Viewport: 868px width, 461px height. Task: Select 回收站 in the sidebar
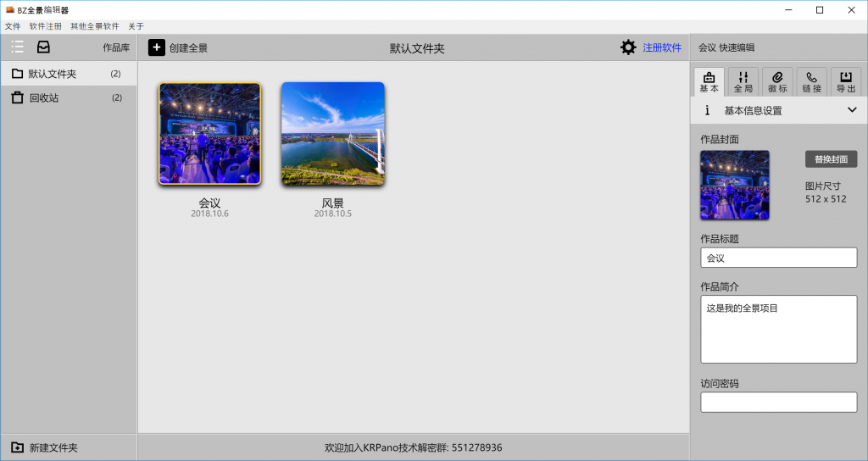tap(69, 97)
